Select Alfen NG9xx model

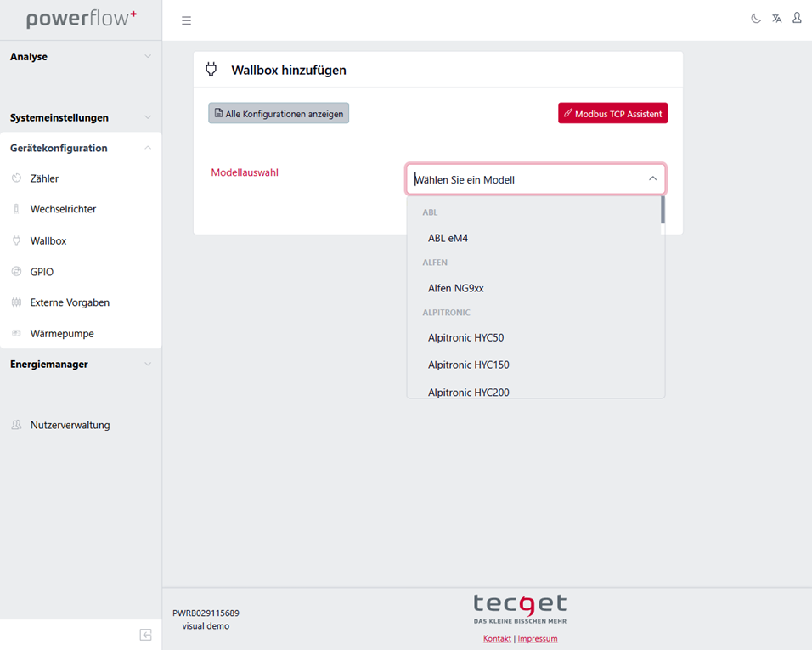tap(534, 288)
